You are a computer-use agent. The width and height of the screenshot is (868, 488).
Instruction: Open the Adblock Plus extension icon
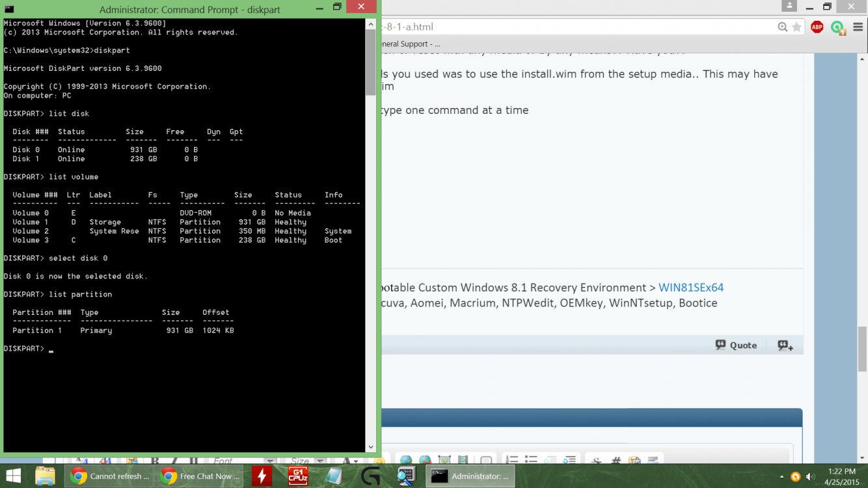point(817,27)
